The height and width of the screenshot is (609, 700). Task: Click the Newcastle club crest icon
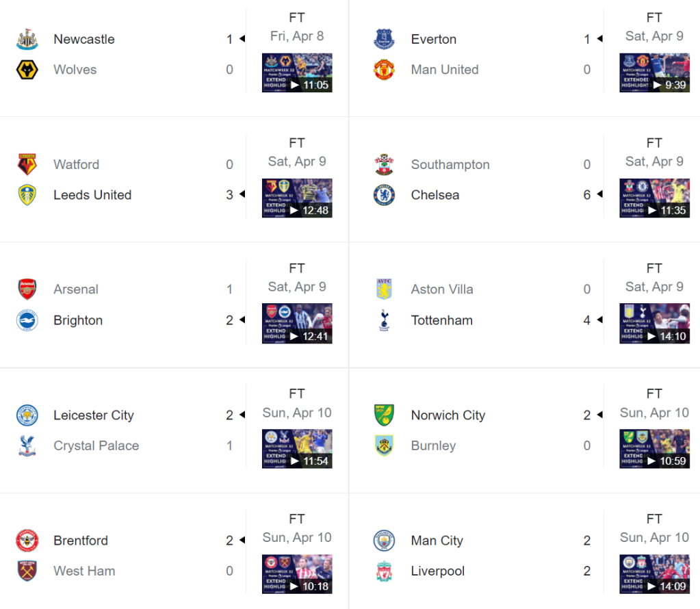(x=27, y=39)
